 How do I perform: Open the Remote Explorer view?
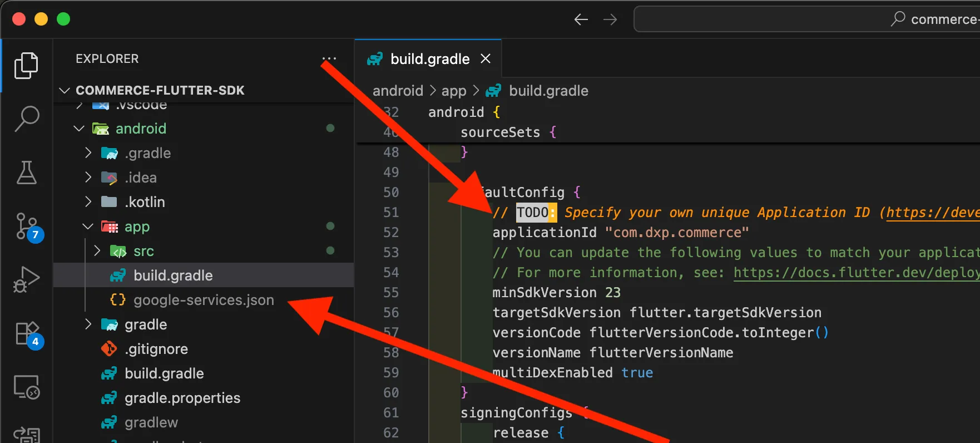(x=26, y=386)
